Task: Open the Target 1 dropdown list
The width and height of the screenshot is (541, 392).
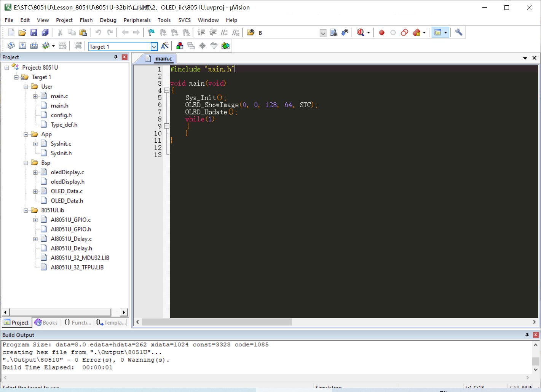Action: 154,46
